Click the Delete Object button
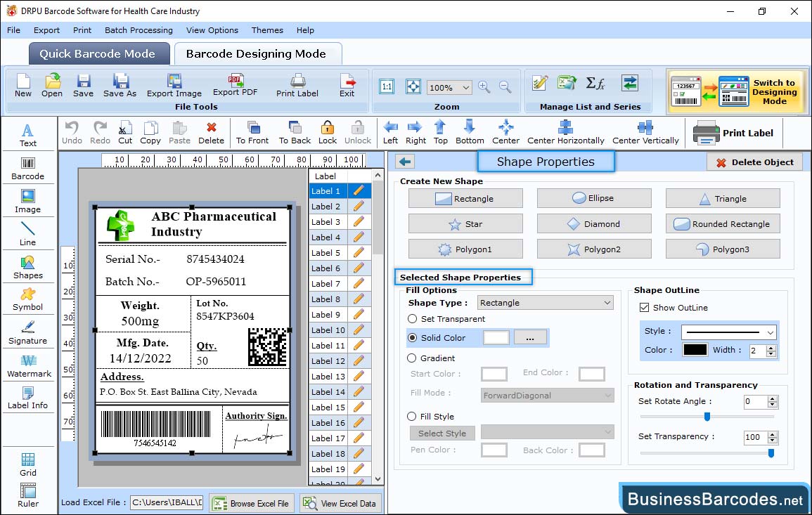Image resolution: width=812 pixels, height=515 pixels. tap(754, 162)
